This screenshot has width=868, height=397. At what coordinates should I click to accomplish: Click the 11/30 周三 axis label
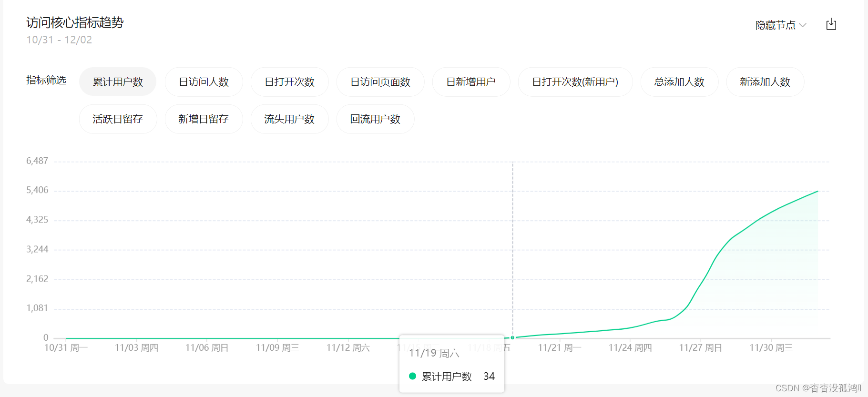pos(771,348)
